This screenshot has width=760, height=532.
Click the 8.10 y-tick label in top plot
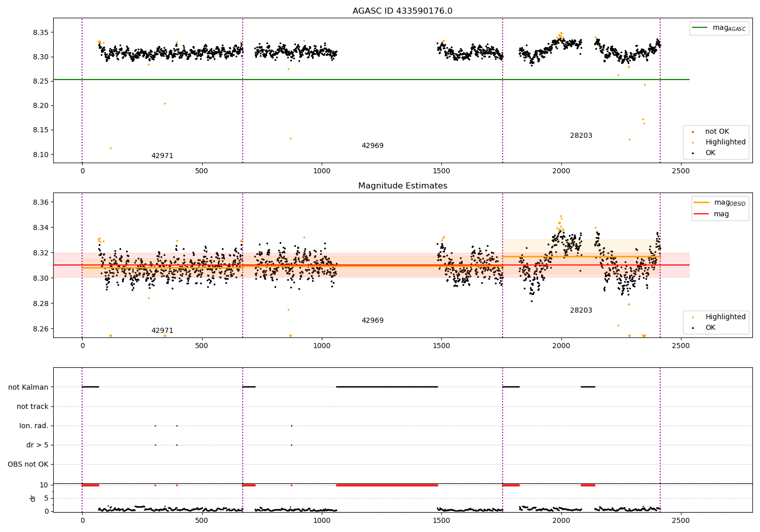(40, 155)
